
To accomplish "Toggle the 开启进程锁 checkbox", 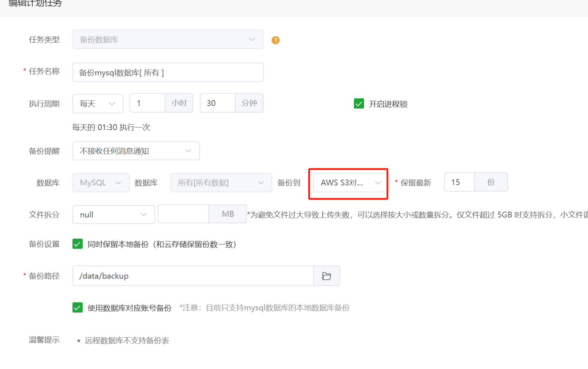I will [359, 104].
